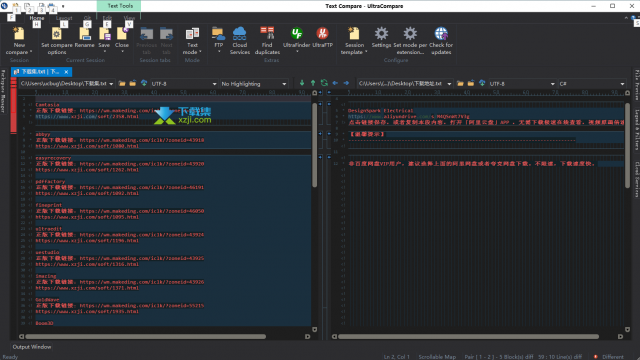The image size is (640, 360).
Task: Open the Workspace Manager side panel
Action: tap(3, 91)
